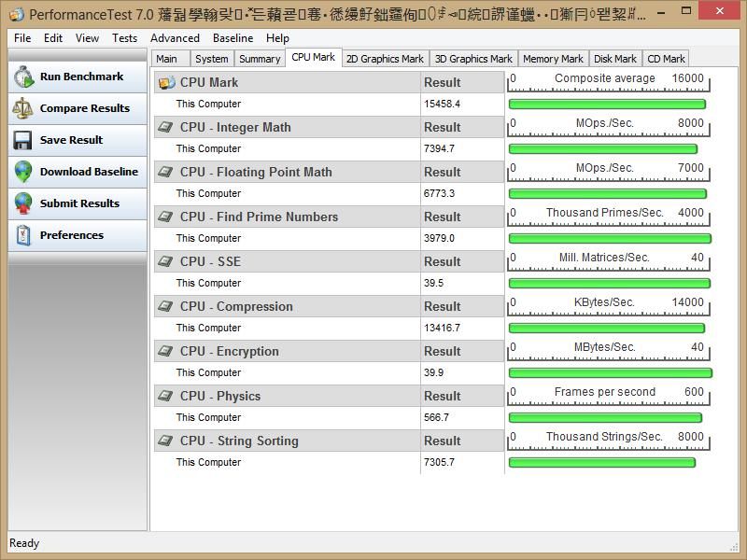Click the Run Benchmark stopwatch icon
Screen dimensions: 747x560
[23, 77]
